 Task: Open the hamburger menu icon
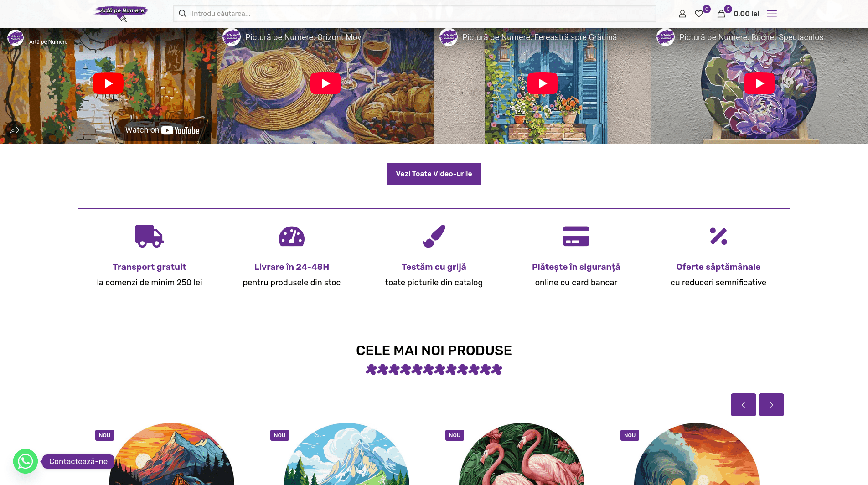771,14
